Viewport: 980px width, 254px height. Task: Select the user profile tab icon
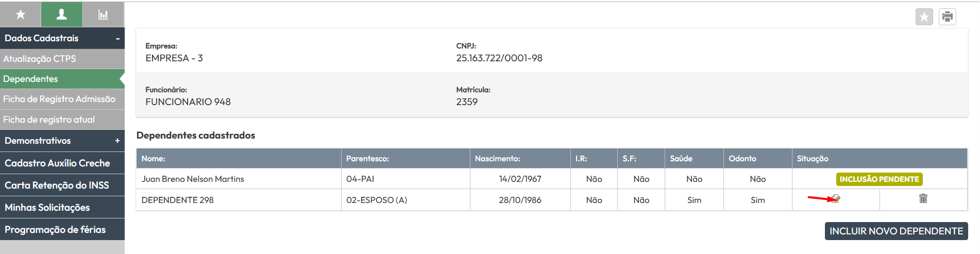click(62, 14)
